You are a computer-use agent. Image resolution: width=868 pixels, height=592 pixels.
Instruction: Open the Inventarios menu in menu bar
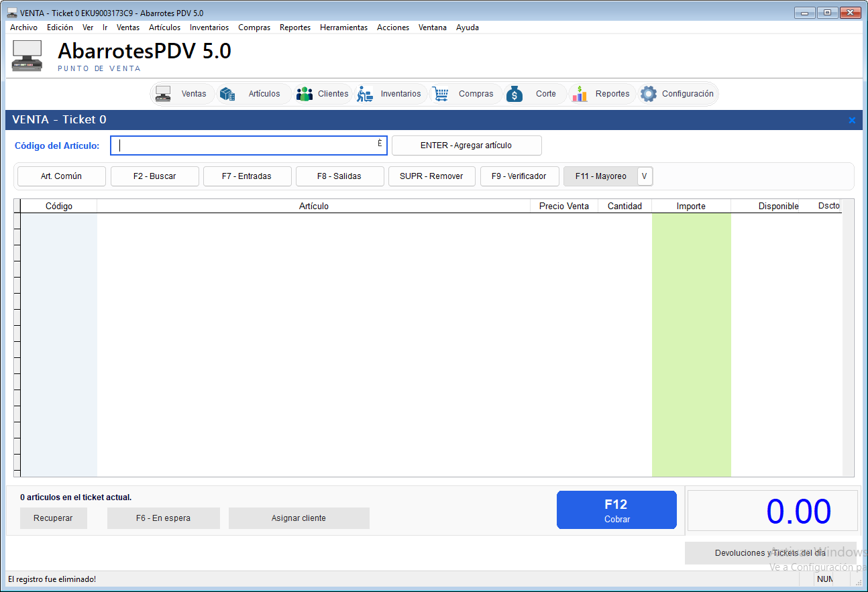(x=209, y=27)
